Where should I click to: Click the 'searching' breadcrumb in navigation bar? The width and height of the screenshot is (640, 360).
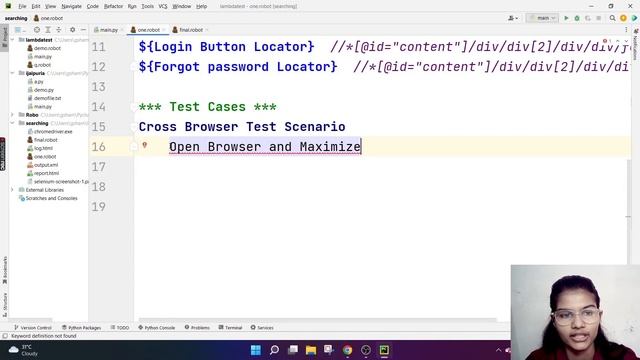coord(16,18)
